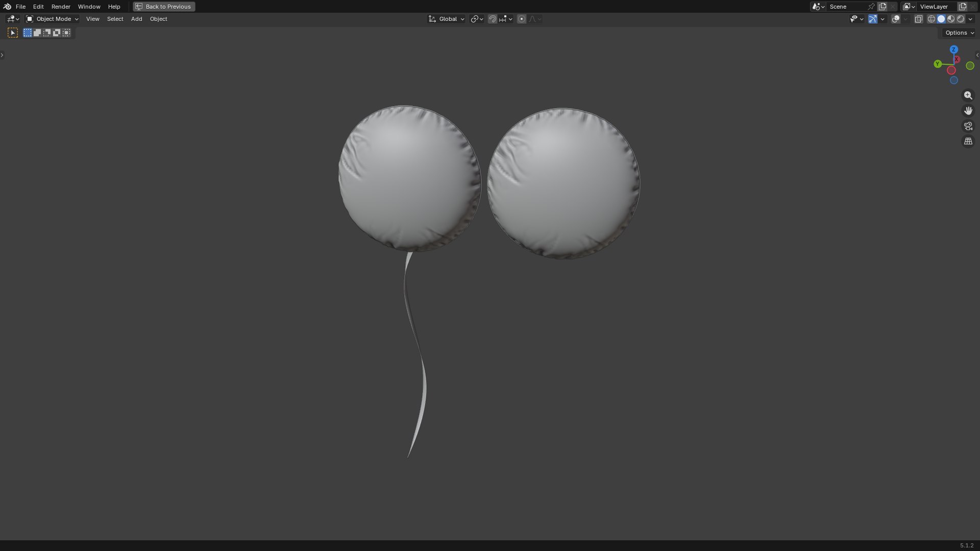The height and width of the screenshot is (551, 980).
Task: Click the pan view hand icon
Action: (968, 111)
